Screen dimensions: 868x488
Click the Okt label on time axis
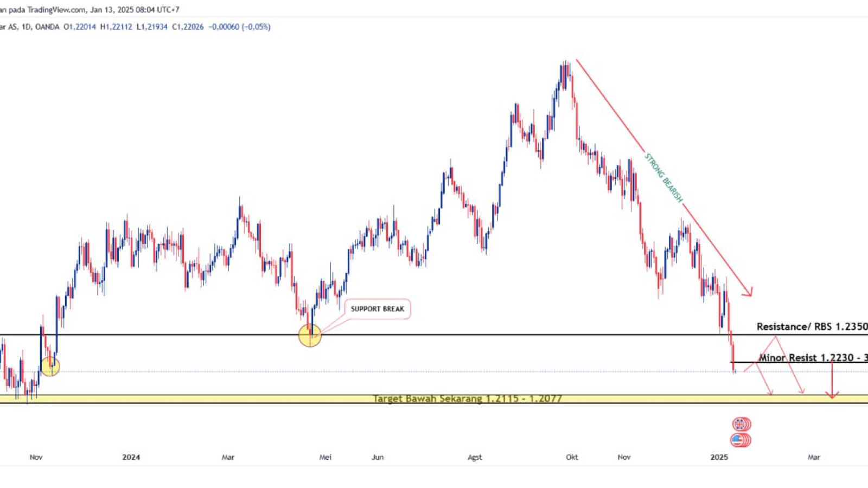click(572, 457)
